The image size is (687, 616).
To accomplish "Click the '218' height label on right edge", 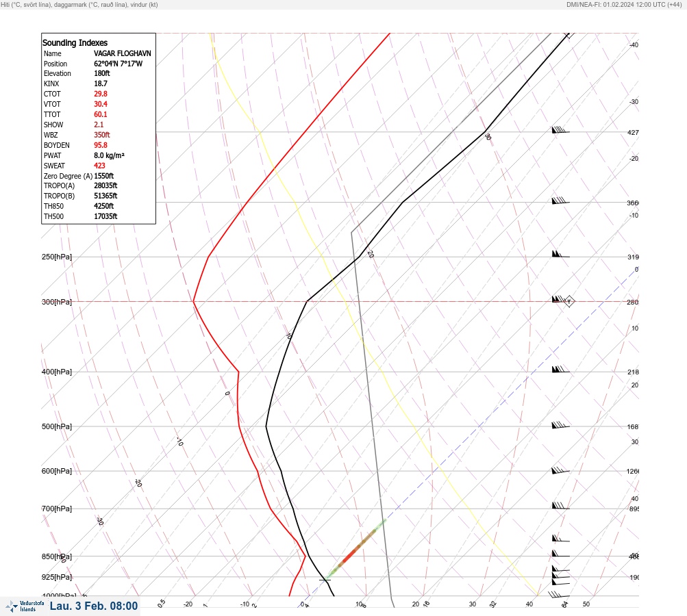I will coord(633,372).
